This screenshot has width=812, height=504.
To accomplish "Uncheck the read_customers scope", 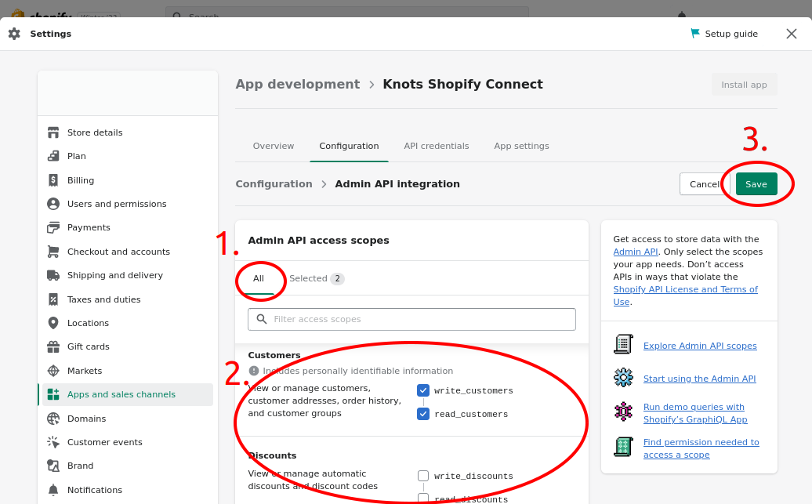I will click(423, 414).
